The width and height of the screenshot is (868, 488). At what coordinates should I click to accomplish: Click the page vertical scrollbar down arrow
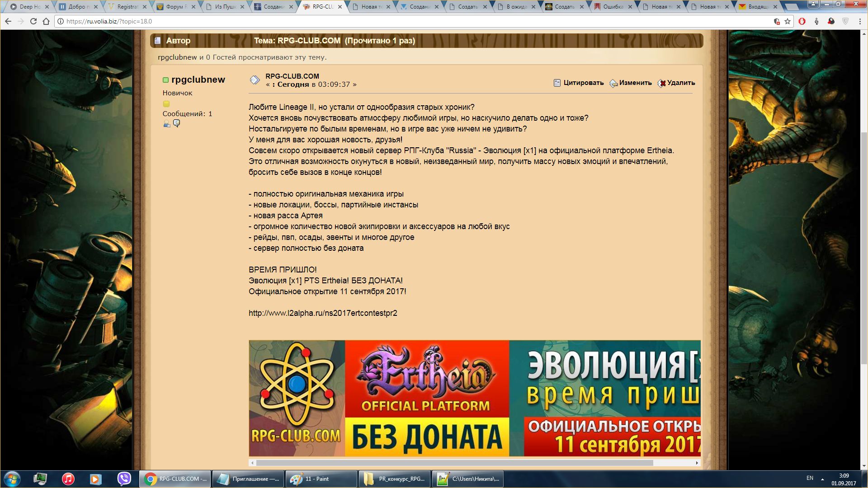[864, 466]
